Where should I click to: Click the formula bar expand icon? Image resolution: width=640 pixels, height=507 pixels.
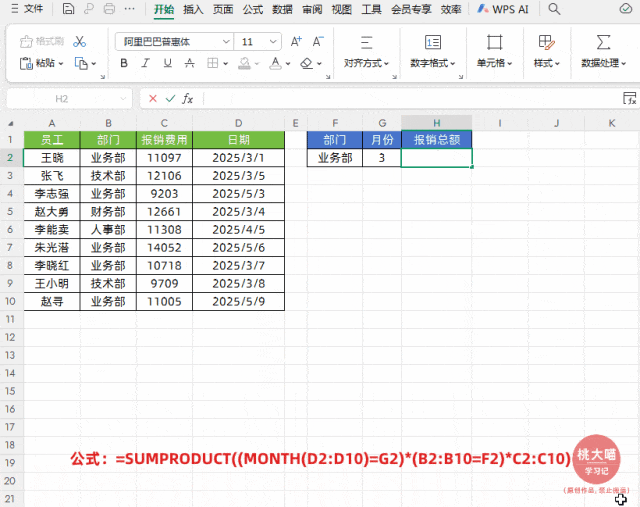coord(629,98)
